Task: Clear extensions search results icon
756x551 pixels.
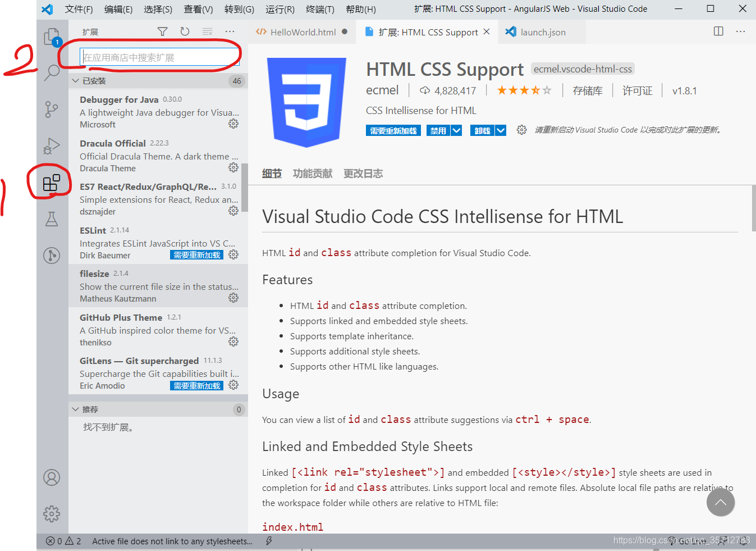Action: pos(207,31)
